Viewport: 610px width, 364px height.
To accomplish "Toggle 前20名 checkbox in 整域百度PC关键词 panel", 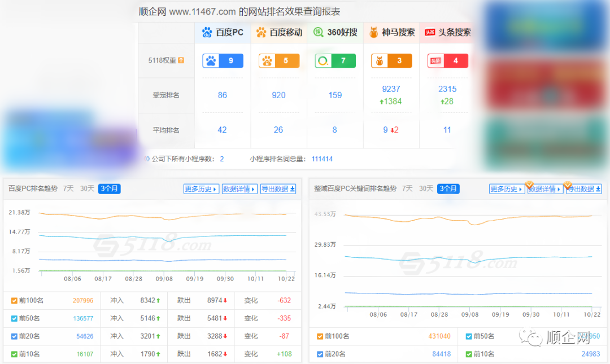I will [320, 354].
